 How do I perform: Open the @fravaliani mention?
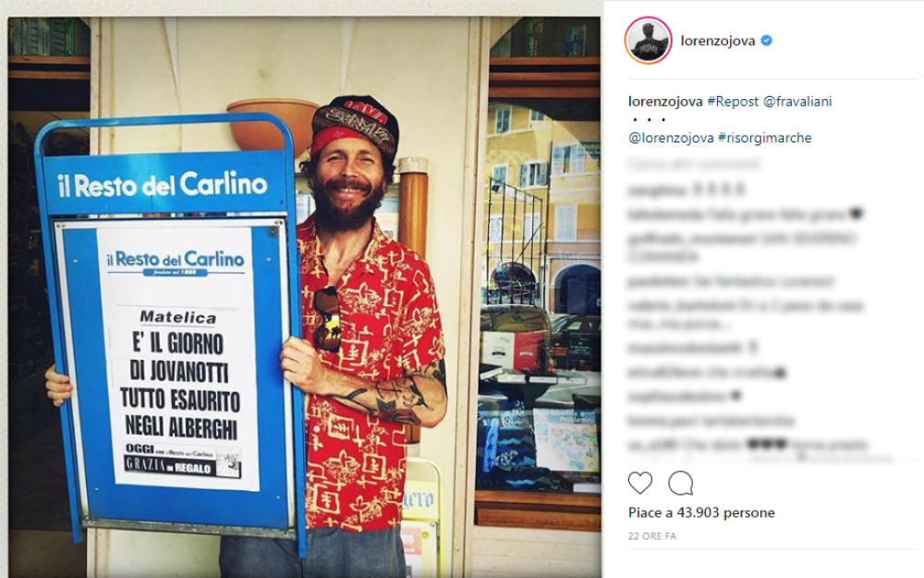point(797,102)
